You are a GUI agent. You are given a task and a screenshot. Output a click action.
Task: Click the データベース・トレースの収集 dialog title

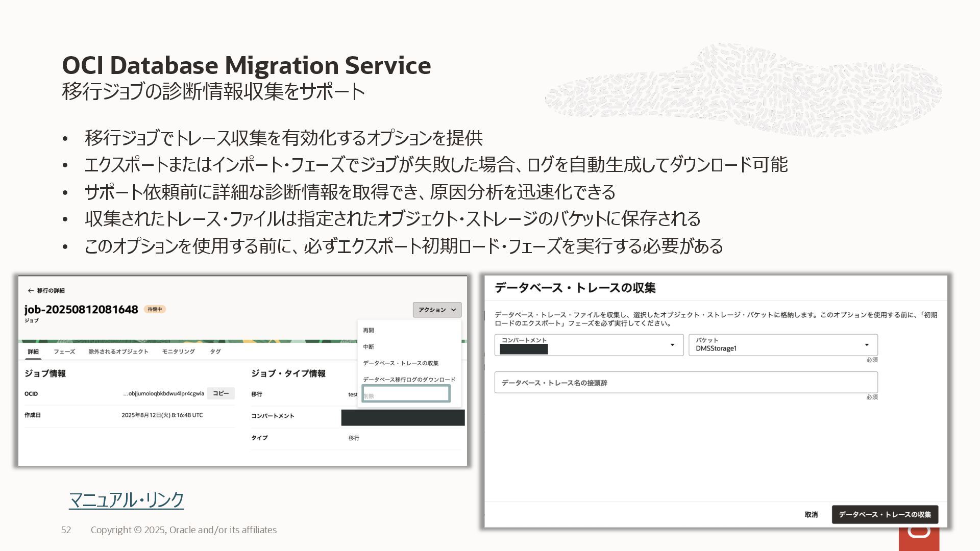[x=575, y=288]
